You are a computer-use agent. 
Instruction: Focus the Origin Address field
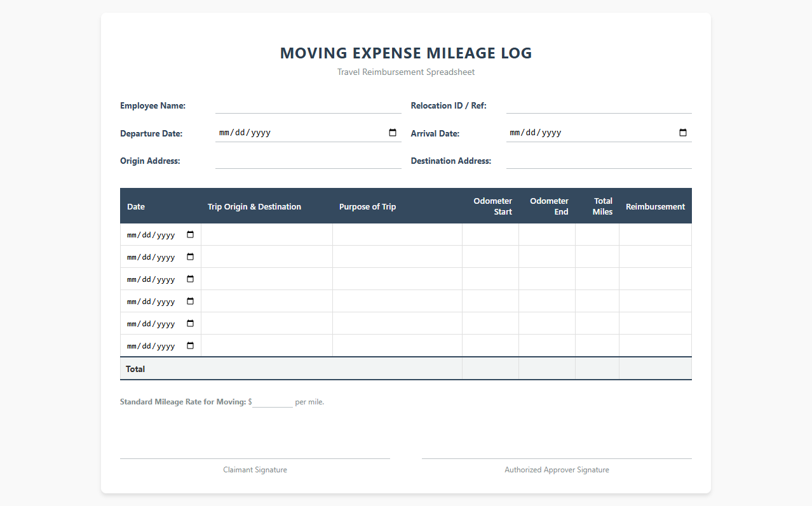click(x=308, y=161)
